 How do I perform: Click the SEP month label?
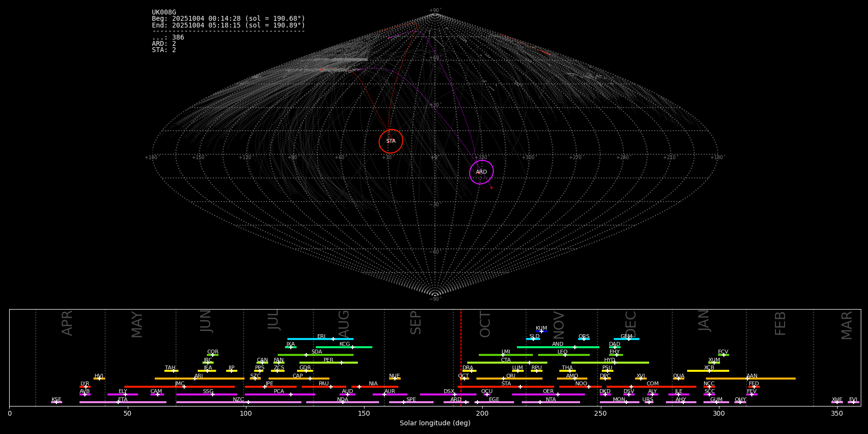(416, 323)
